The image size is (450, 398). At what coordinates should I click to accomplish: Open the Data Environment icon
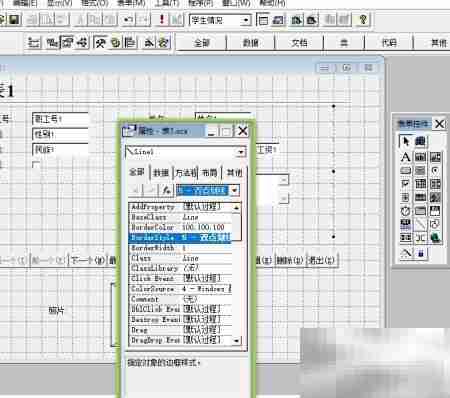click(52, 43)
